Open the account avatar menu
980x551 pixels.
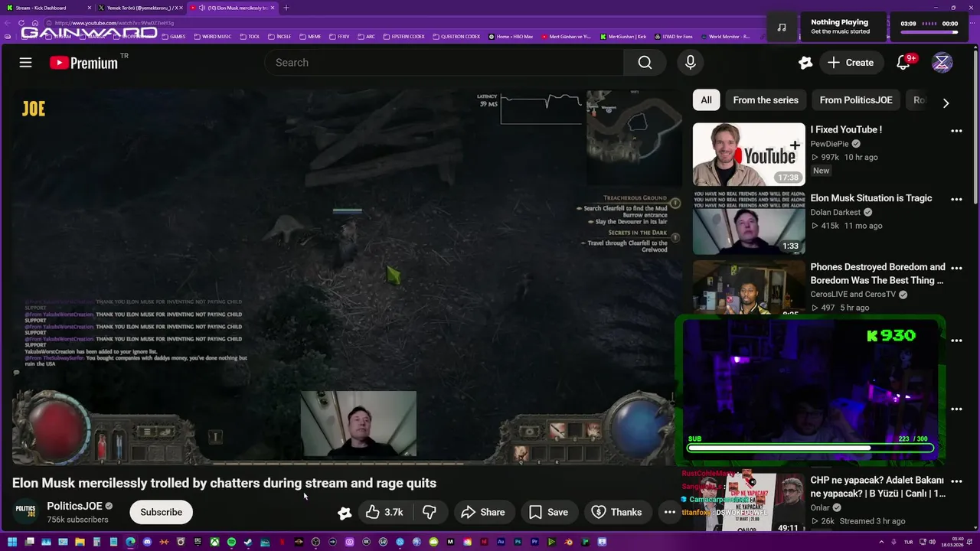coord(942,63)
